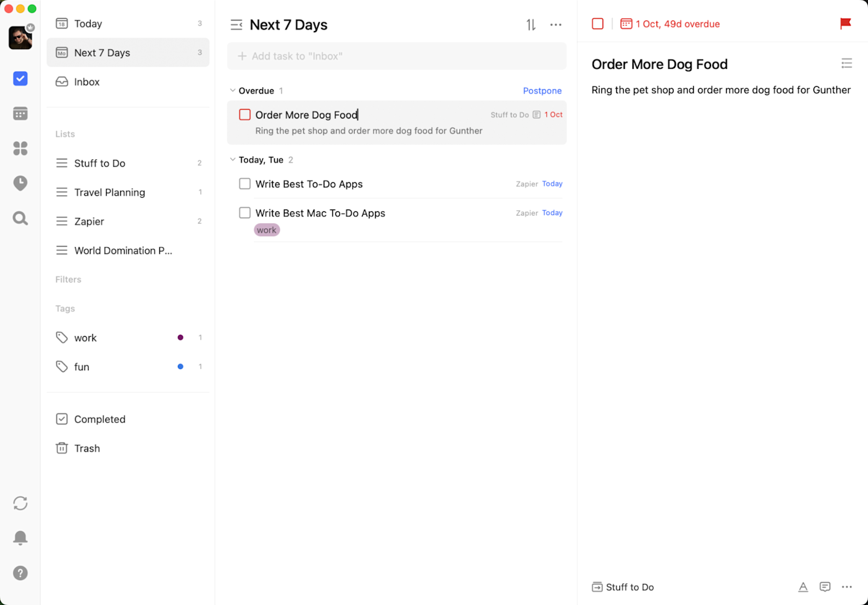
Task: Open the Next 7 Days more options menu
Action: [556, 25]
